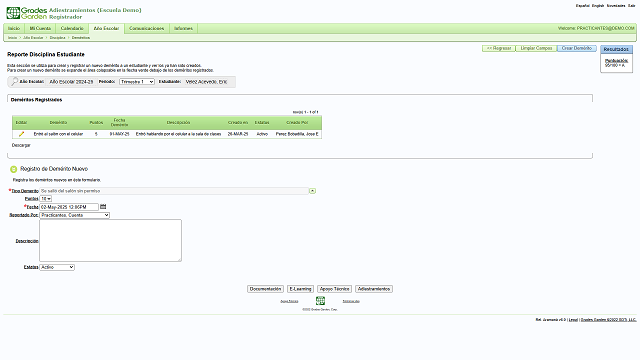
Task: Click the Grades Garden footer logo
Action: tap(320, 301)
